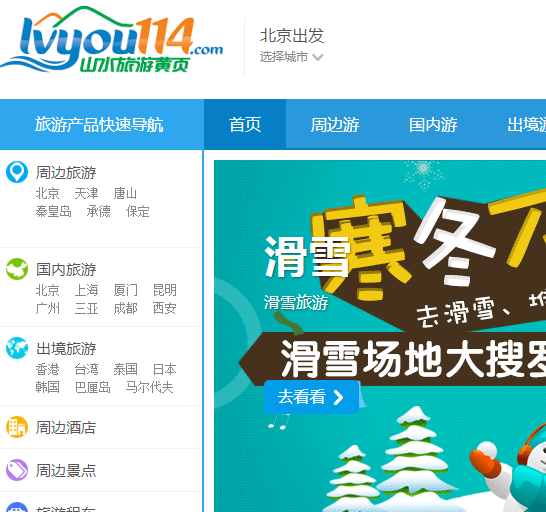546x512 pixels.
Task: Select 秦皇岛 under 周边旅游
Action: 54,211
